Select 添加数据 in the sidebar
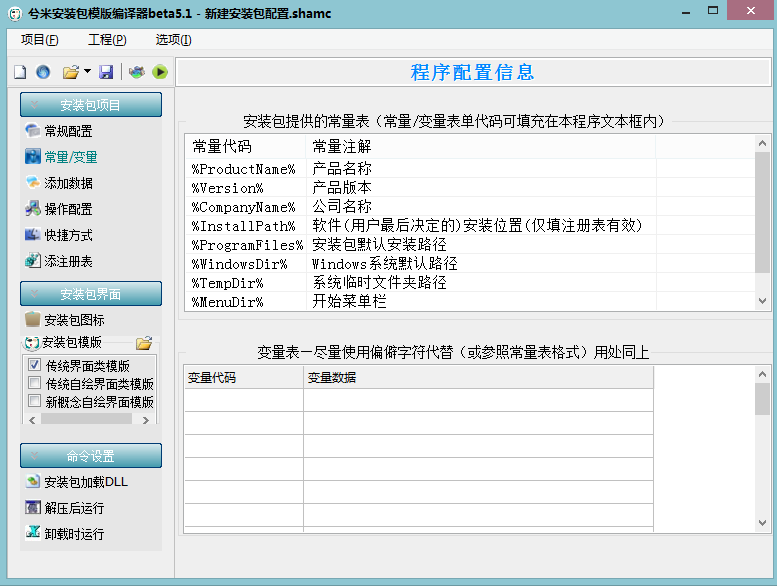This screenshot has width=777, height=586. (68, 183)
